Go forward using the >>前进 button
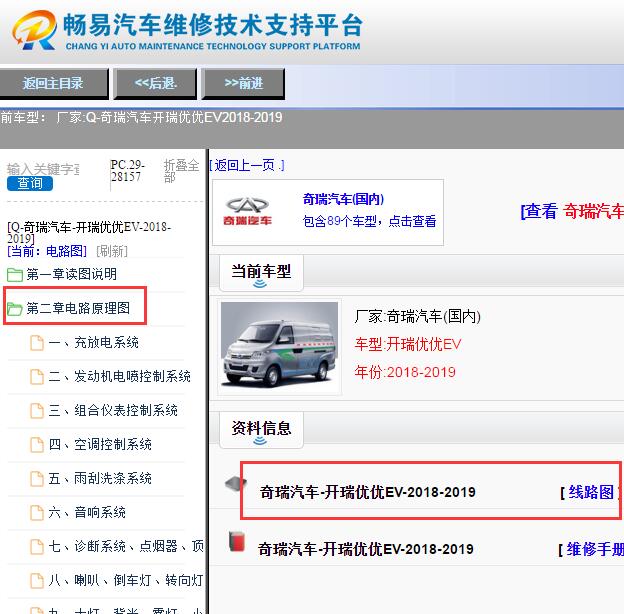 [x=243, y=84]
